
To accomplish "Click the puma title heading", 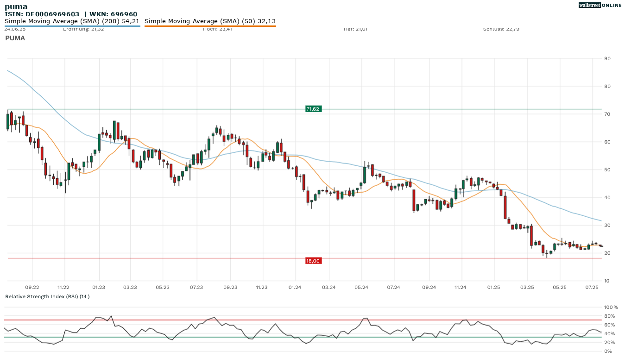I will [16, 6].
